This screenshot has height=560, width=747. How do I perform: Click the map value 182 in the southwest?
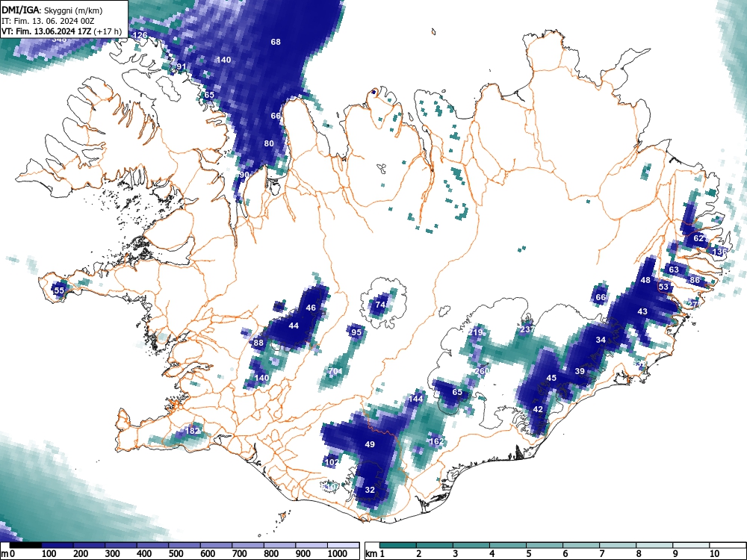(x=193, y=431)
